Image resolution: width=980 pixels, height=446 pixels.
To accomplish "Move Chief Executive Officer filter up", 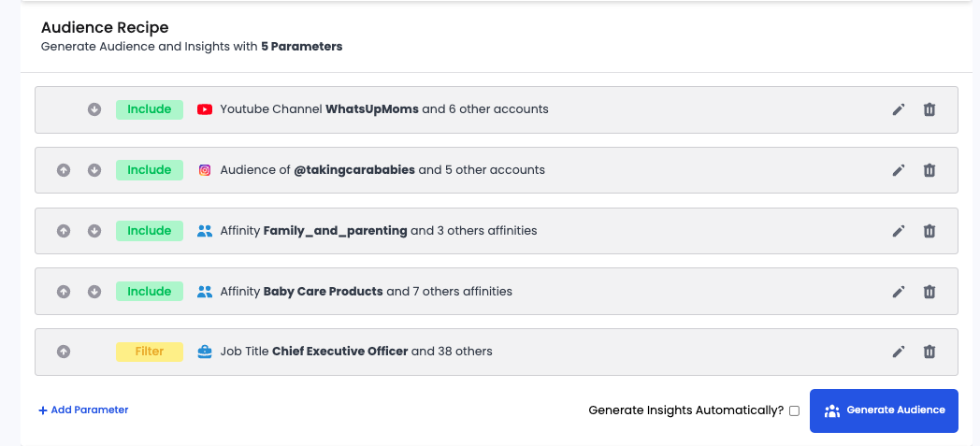I will coord(64,352).
